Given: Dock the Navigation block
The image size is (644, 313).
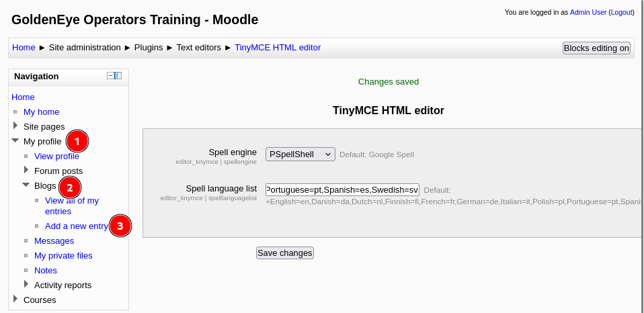Looking at the screenshot, I should point(118,75).
